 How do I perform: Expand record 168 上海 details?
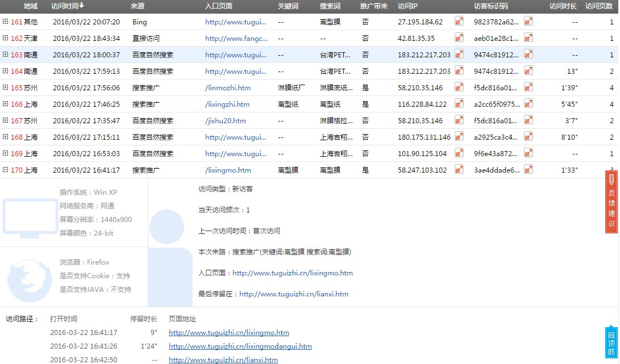pyautogui.click(x=6, y=137)
